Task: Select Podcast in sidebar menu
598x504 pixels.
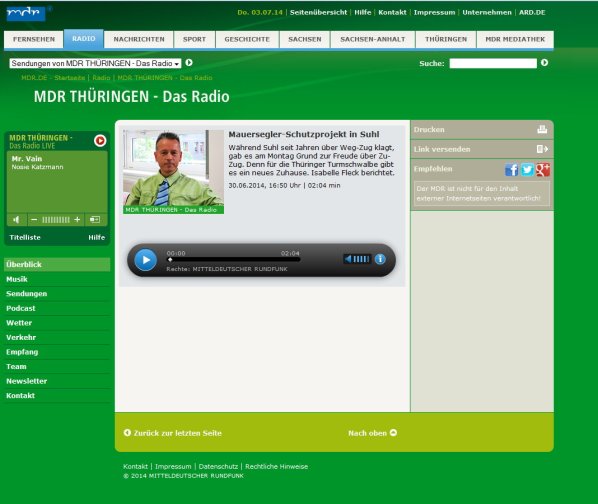Action: pos(57,308)
